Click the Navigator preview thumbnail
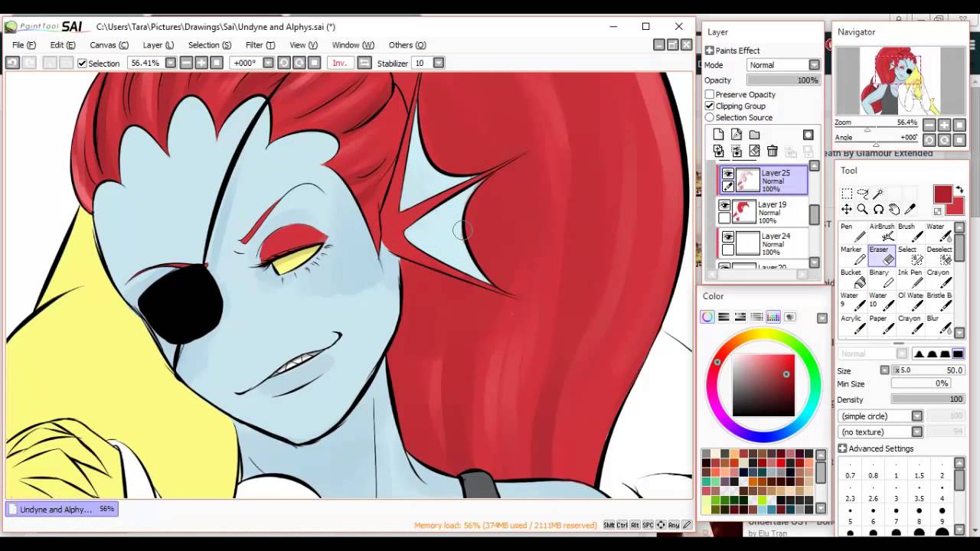 pos(900,81)
